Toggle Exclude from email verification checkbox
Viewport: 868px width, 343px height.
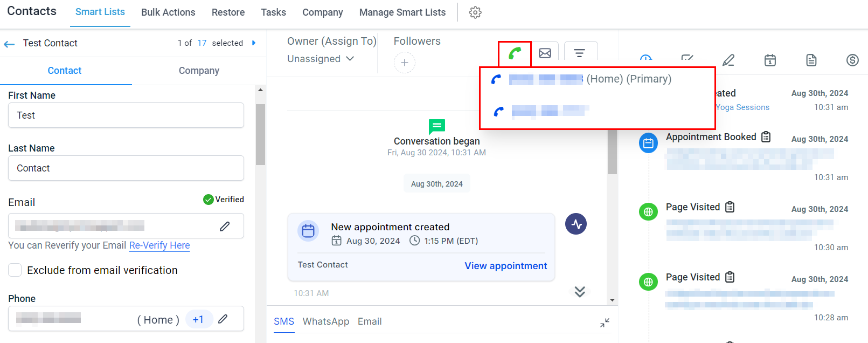[15, 270]
